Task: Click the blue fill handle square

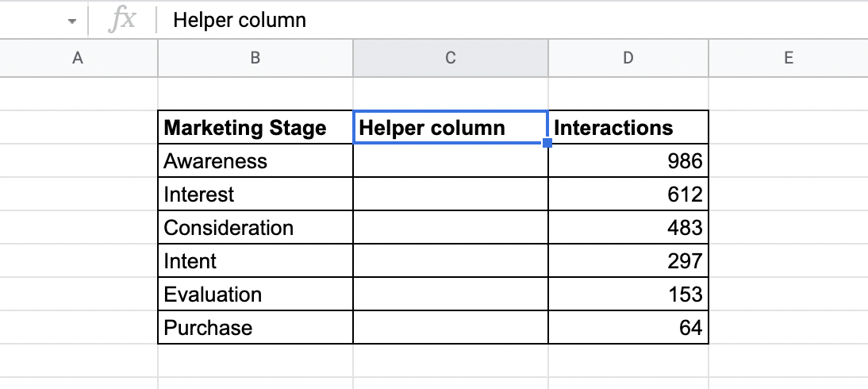Action: (547, 143)
